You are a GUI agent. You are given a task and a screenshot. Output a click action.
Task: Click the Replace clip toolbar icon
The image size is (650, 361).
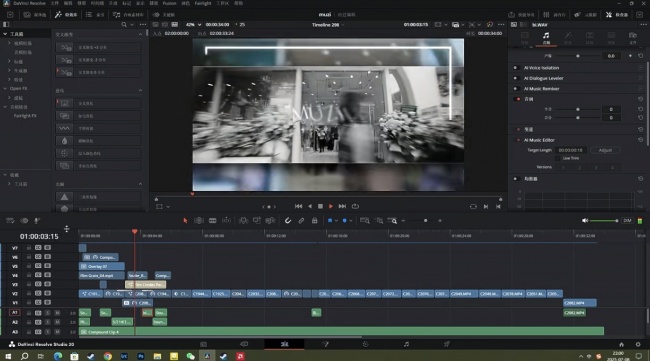270,220
